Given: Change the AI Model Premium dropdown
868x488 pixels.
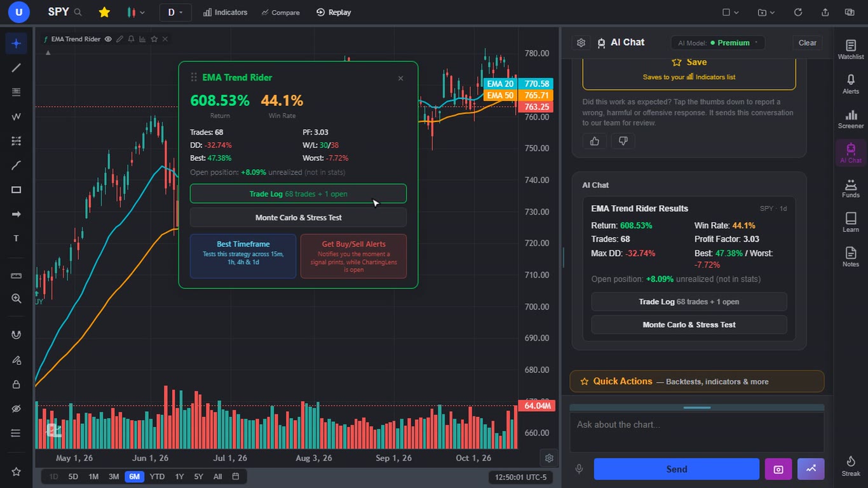Looking at the screenshot, I should (718, 43).
